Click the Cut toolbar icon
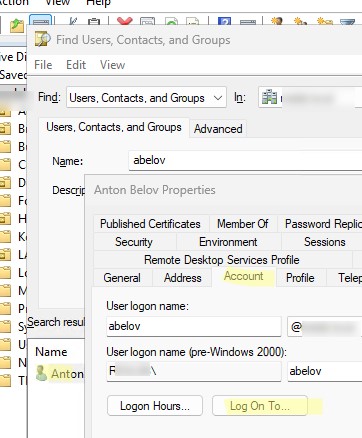 pos(73,22)
